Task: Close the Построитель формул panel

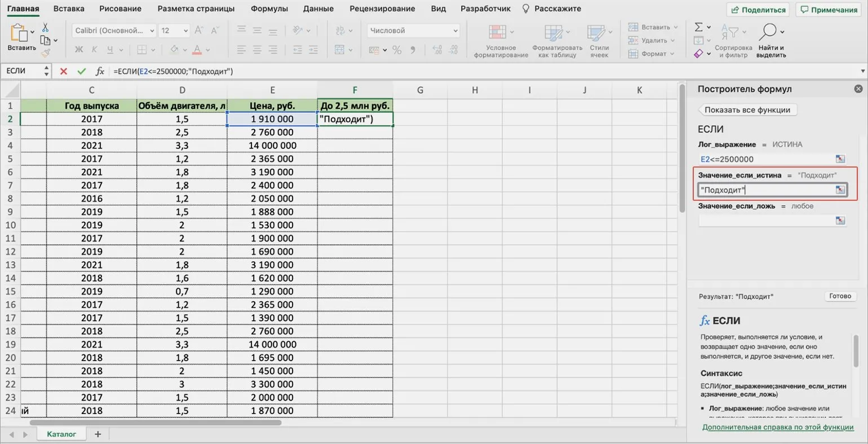Action: coord(858,89)
